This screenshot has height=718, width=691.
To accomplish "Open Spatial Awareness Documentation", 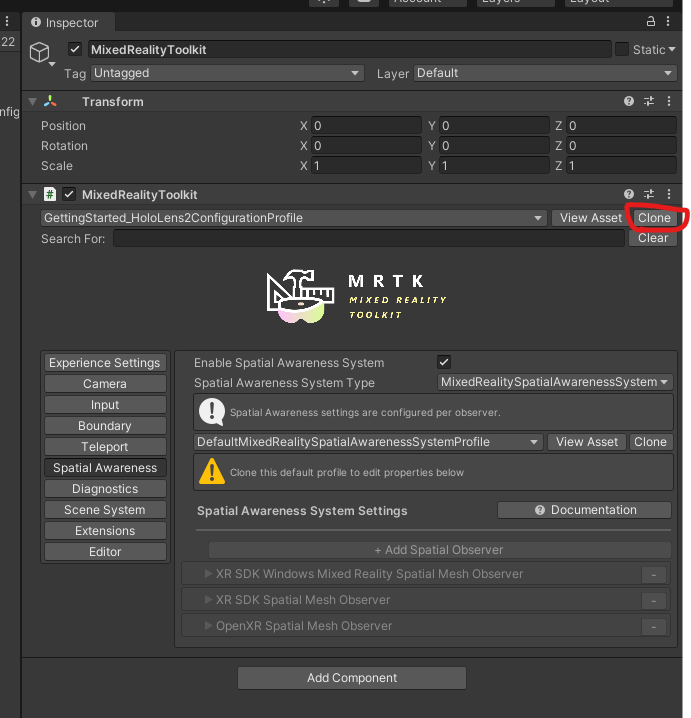I will 584,510.
